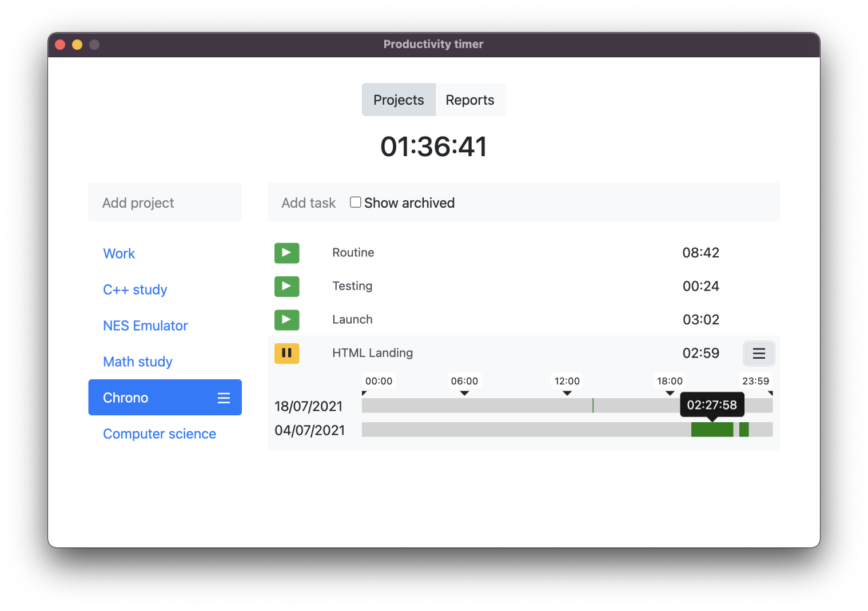The height and width of the screenshot is (611, 868).
Task: Open the Computer science project
Action: [x=160, y=434]
